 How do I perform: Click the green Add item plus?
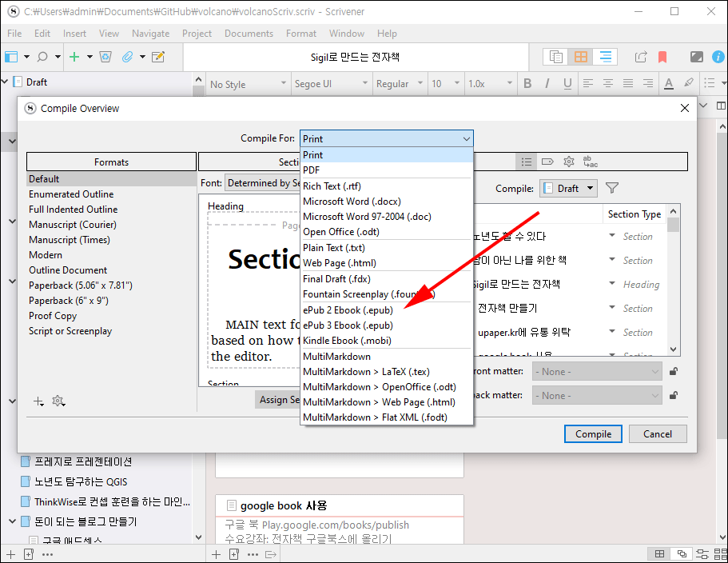pyautogui.click(x=74, y=57)
